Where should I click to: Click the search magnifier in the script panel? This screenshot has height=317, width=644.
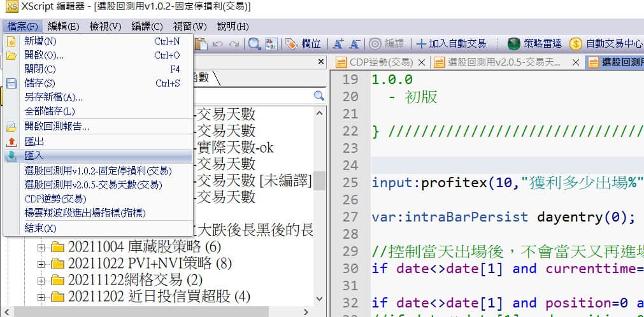[x=319, y=95]
